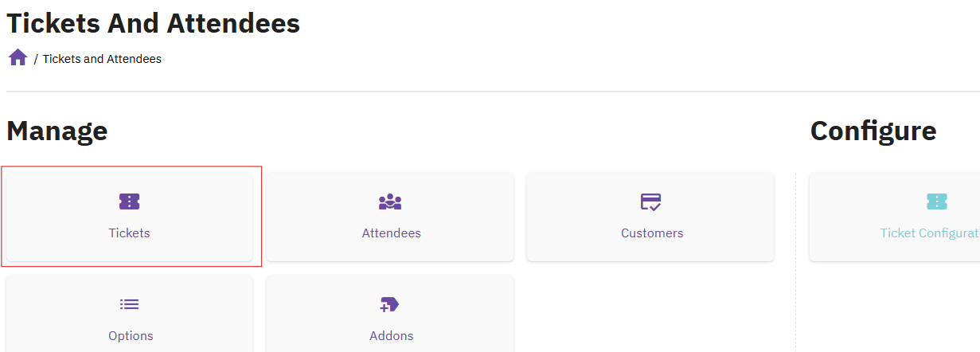Click the Manage section heading
Viewport: 980px width, 352px height.
click(x=57, y=131)
